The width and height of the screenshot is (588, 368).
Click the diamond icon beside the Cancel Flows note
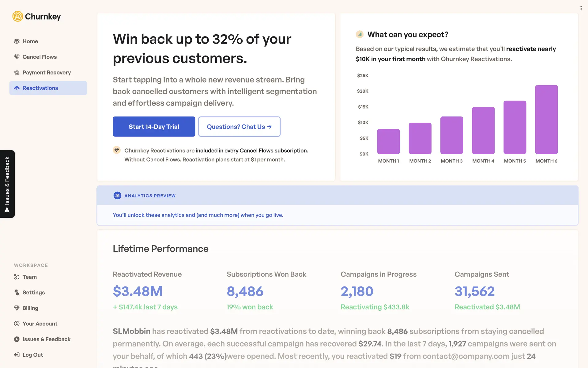[x=117, y=150]
